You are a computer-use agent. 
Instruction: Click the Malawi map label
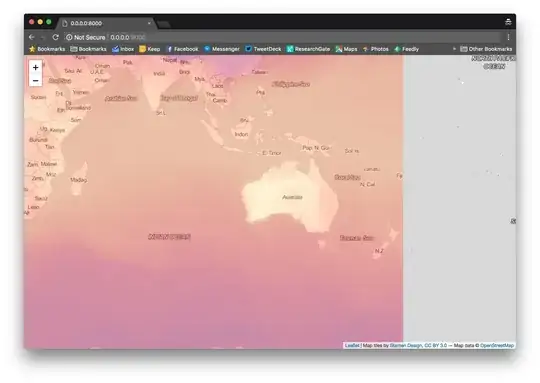point(49,164)
